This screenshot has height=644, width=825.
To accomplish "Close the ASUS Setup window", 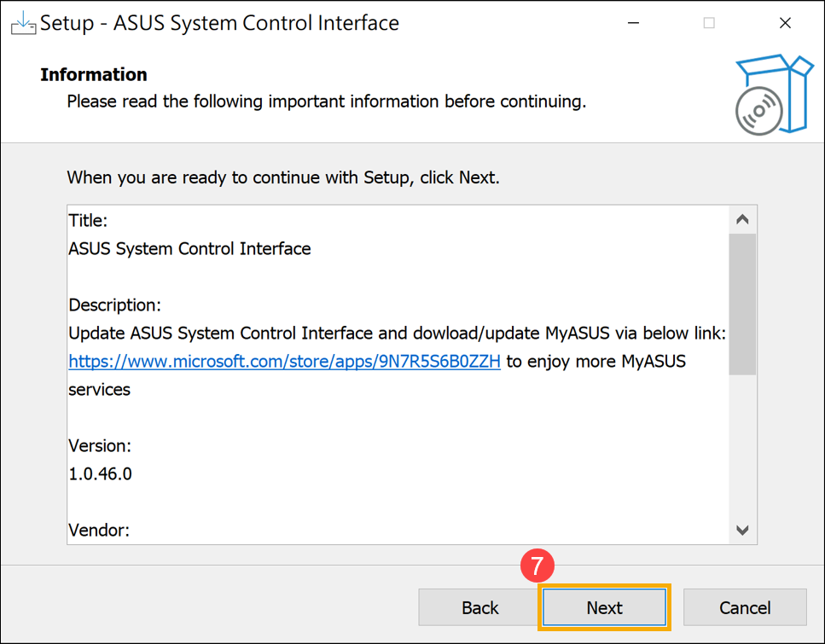I will [785, 23].
